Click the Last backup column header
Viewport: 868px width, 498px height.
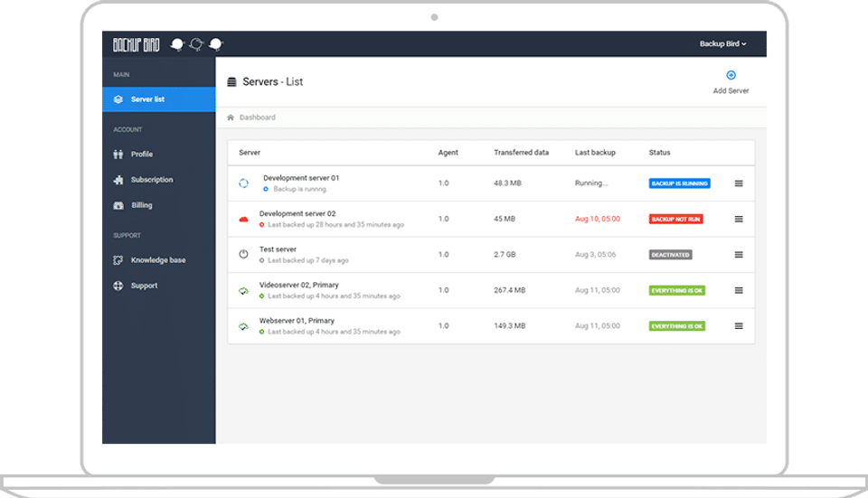click(x=595, y=152)
